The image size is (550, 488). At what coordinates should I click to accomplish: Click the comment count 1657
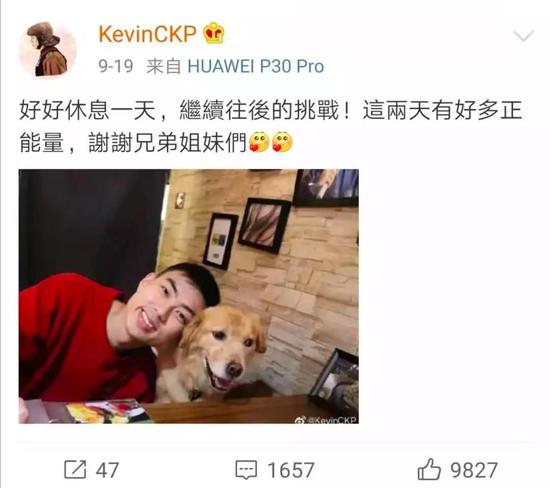point(291,470)
